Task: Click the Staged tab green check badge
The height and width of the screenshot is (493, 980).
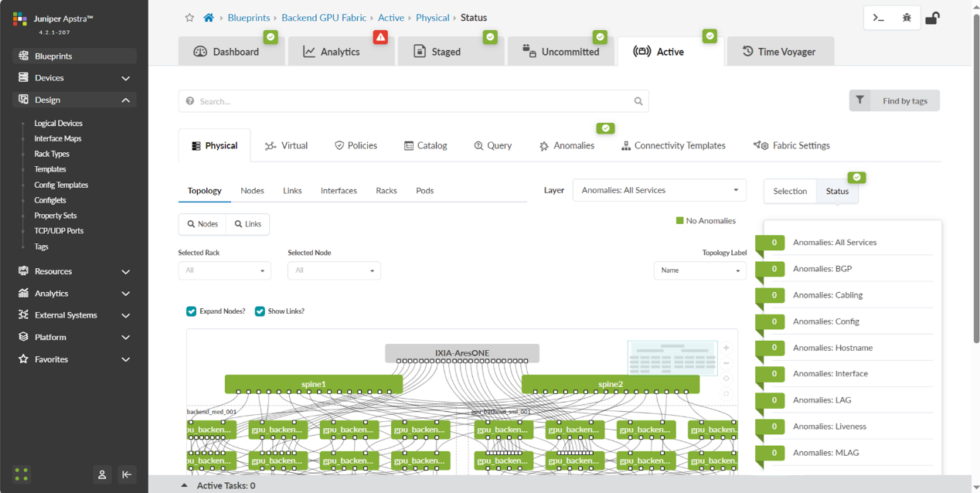Action: click(490, 36)
